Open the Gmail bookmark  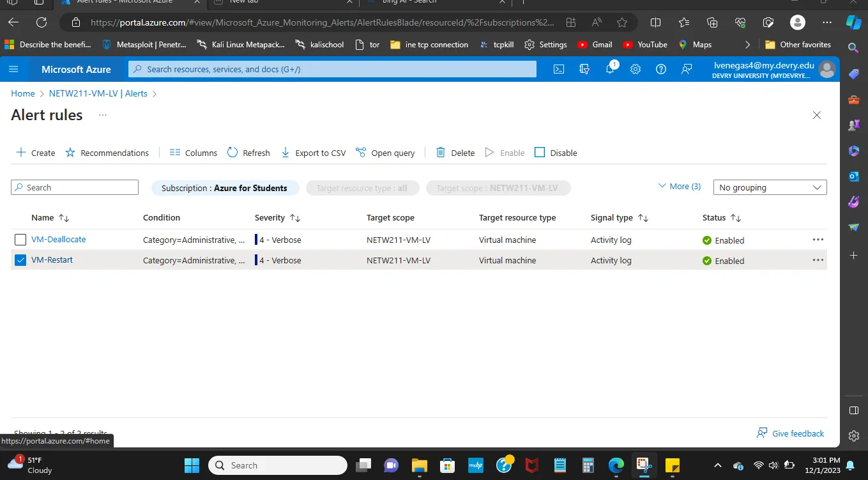pos(595,45)
